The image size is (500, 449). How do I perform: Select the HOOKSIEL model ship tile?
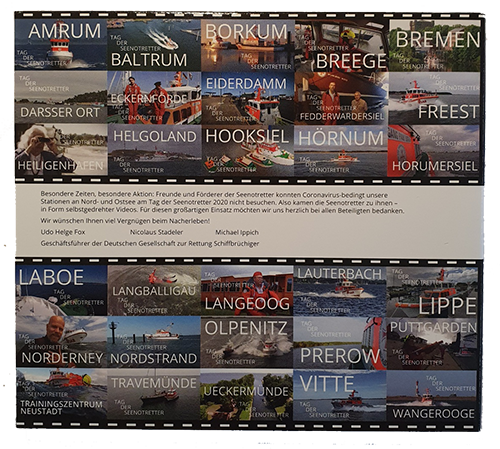click(248, 151)
